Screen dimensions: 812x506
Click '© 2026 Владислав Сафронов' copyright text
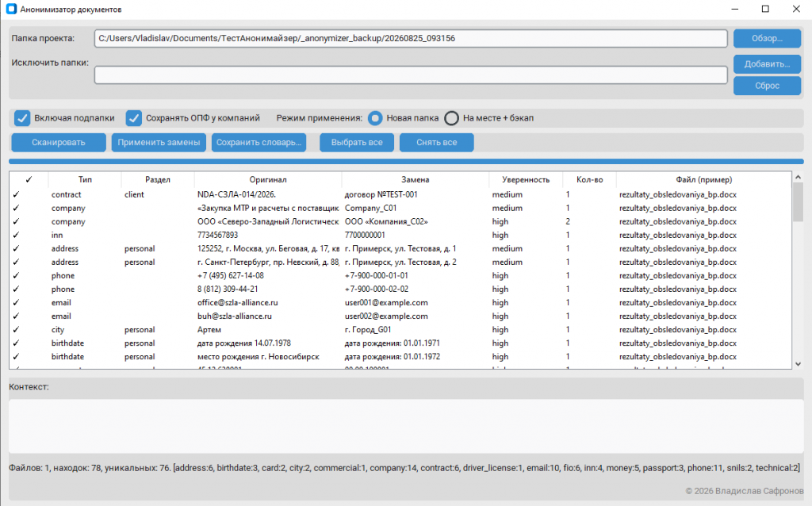[744, 490]
